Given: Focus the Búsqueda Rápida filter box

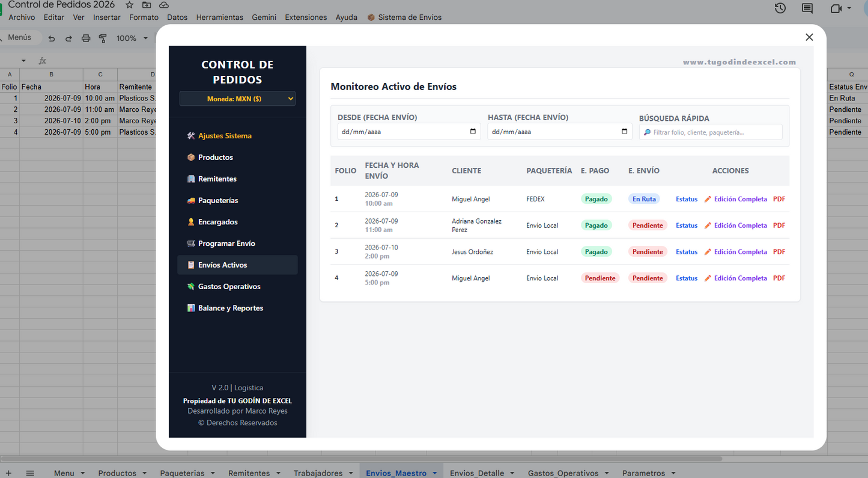Looking at the screenshot, I should [x=711, y=132].
